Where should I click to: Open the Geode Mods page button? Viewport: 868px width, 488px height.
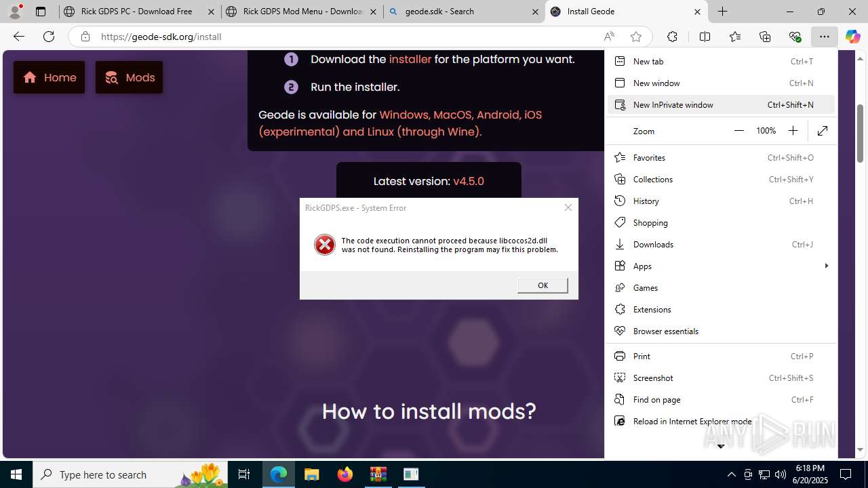click(129, 77)
